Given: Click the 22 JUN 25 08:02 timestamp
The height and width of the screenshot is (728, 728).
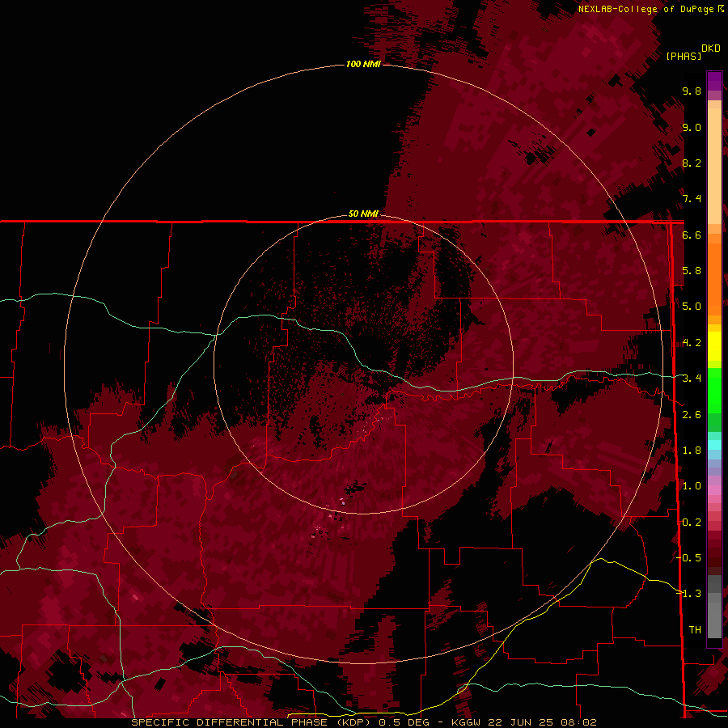Looking at the screenshot, I should point(544,722).
